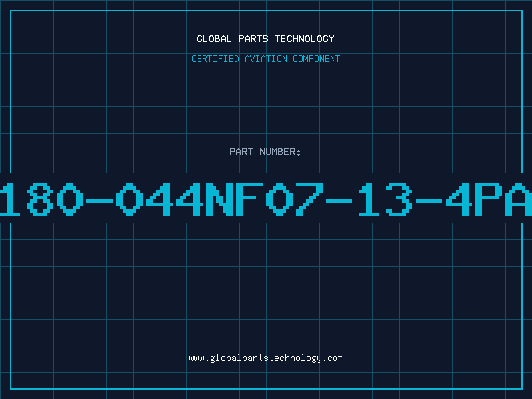
Task: Click the part number 180-044NF07-13-4PA
Action: tap(266, 199)
